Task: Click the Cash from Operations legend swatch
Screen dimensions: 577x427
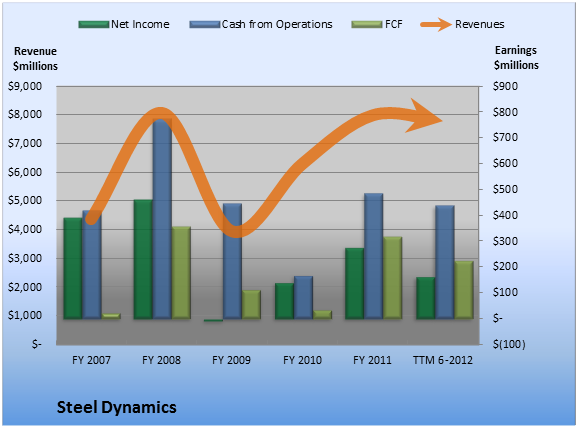Action: click(x=205, y=25)
